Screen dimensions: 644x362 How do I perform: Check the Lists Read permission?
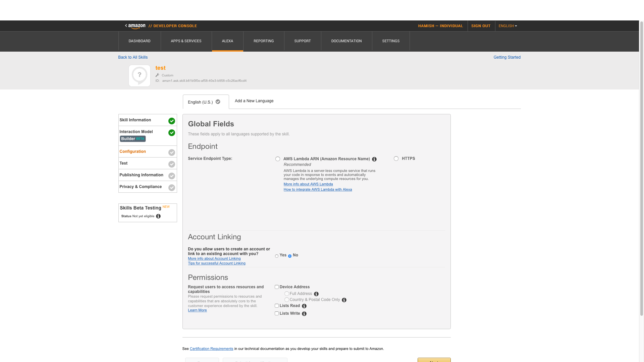point(277,306)
